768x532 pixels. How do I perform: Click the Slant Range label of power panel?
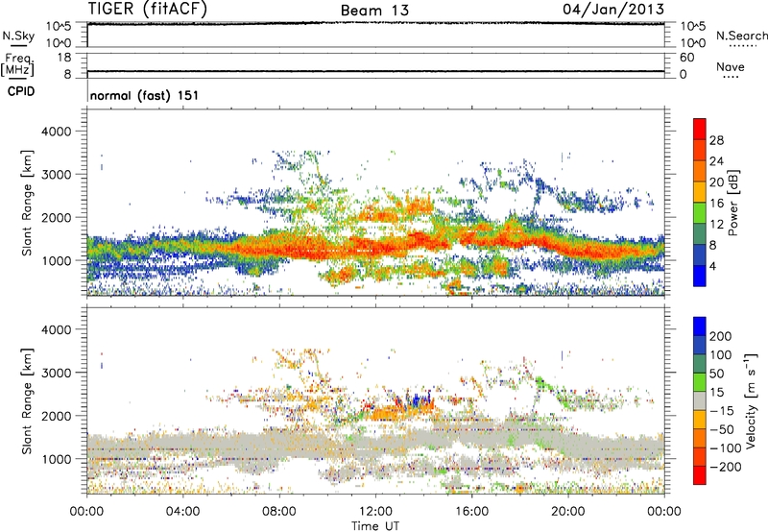(x=27, y=203)
